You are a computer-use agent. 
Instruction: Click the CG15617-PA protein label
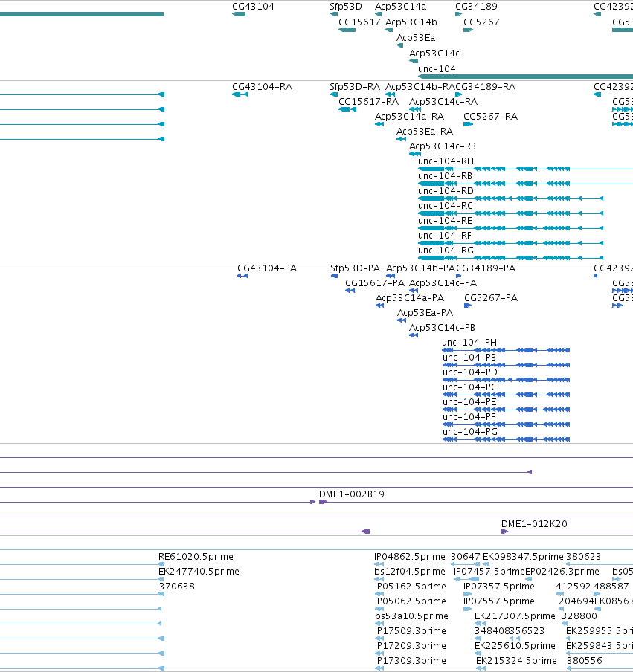[x=375, y=283]
